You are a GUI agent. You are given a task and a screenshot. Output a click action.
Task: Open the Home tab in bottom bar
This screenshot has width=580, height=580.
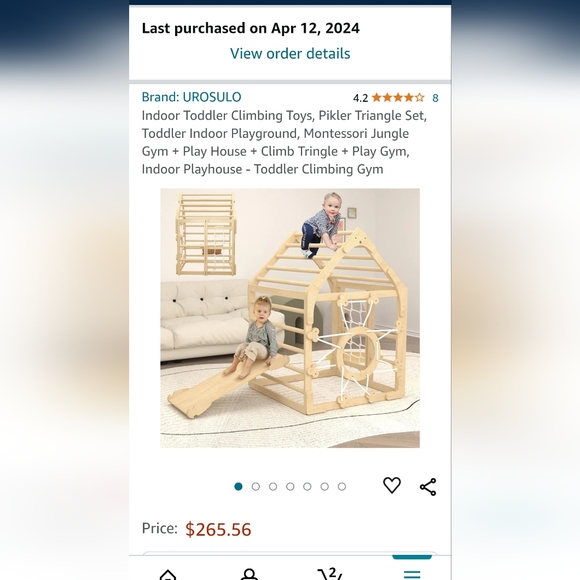[x=168, y=575]
